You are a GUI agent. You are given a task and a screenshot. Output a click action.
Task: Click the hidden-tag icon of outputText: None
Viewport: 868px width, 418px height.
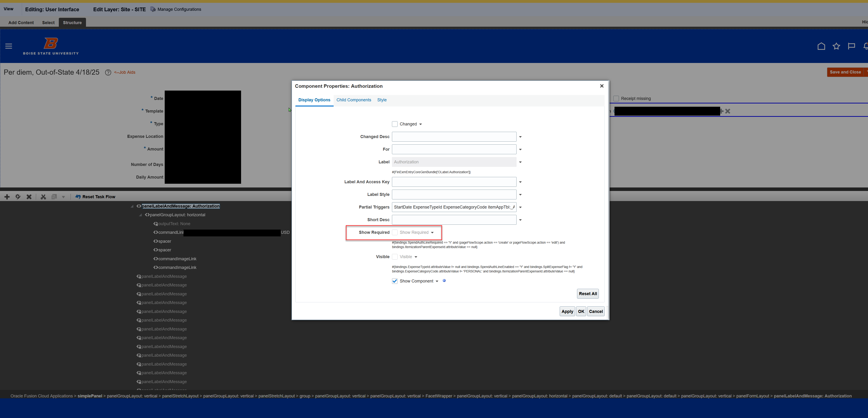tap(156, 224)
